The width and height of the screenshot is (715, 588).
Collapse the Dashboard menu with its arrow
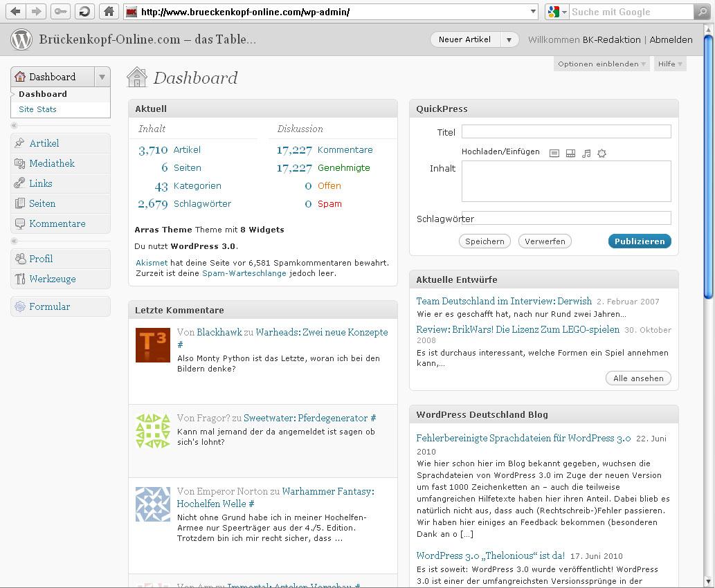click(102, 77)
